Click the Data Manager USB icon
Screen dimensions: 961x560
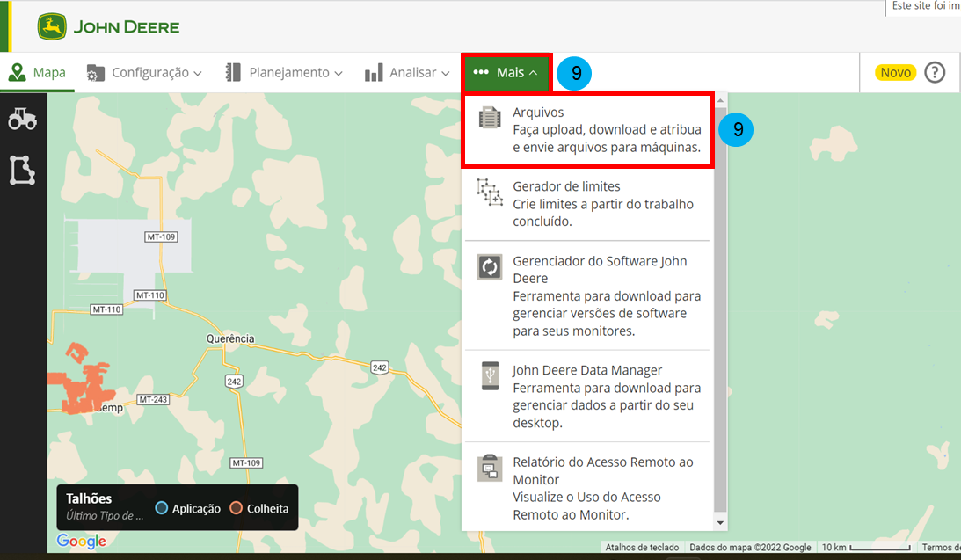(x=489, y=376)
